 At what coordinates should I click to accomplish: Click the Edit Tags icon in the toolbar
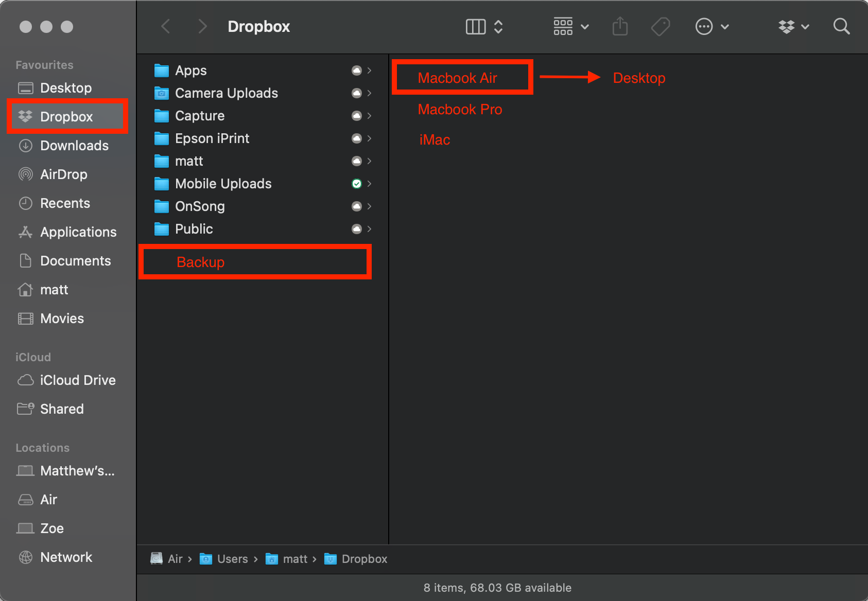pos(661,26)
